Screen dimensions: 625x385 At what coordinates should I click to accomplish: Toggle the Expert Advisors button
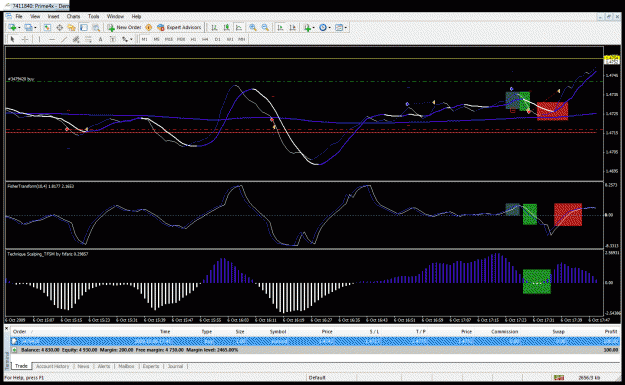pyautogui.click(x=179, y=28)
